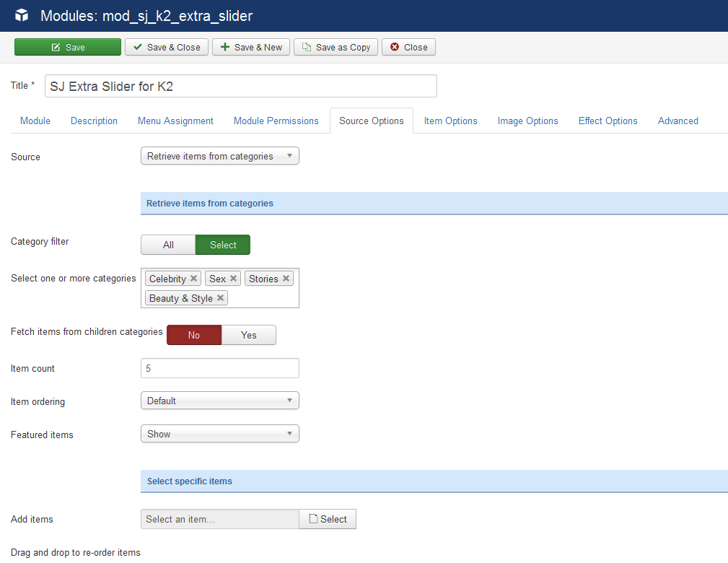This screenshot has height=563, width=728.
Task: Click Save as Copy button
Action: click(x=336, y=47)
